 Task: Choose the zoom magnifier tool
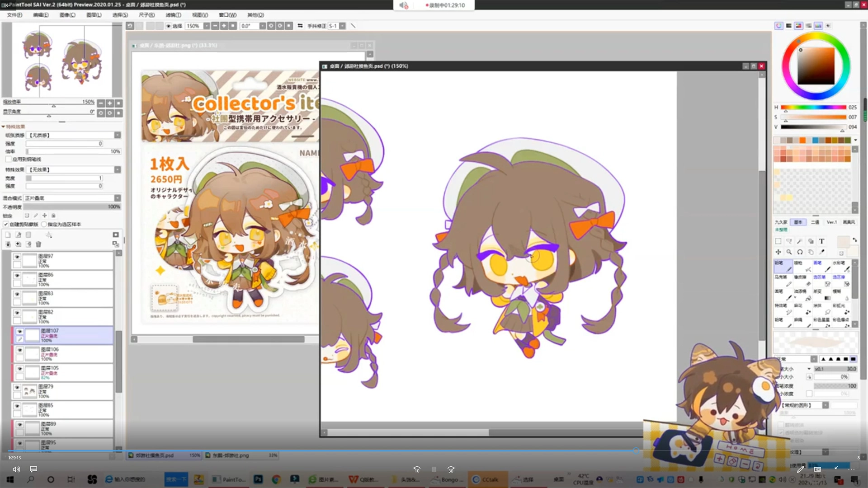[789, 252]
